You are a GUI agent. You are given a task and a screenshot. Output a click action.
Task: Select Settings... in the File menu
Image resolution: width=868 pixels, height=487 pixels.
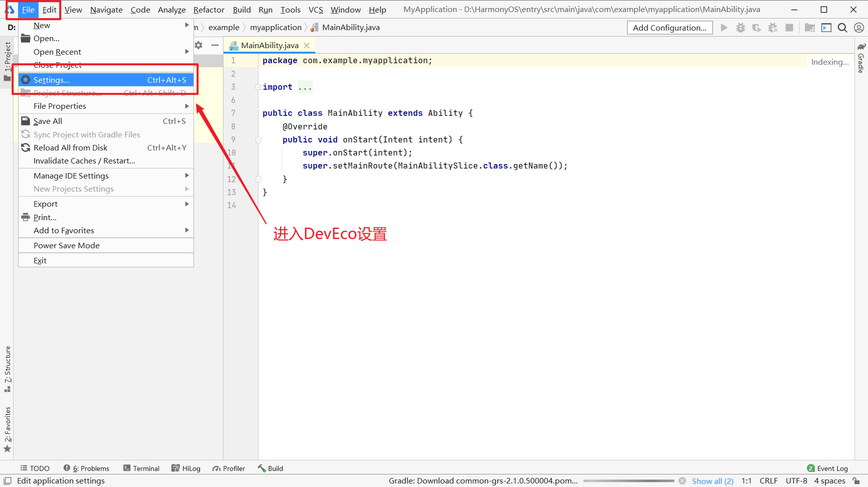tap(106, 80)
